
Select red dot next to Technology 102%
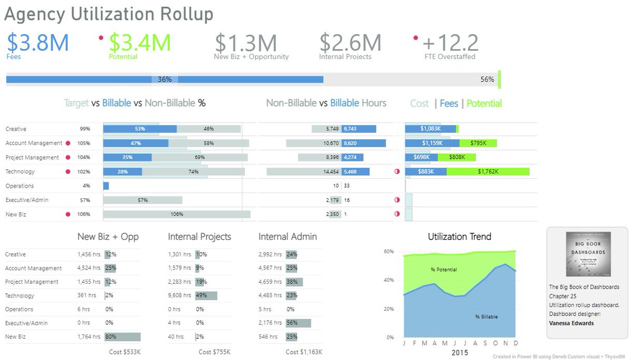[68, 171]
